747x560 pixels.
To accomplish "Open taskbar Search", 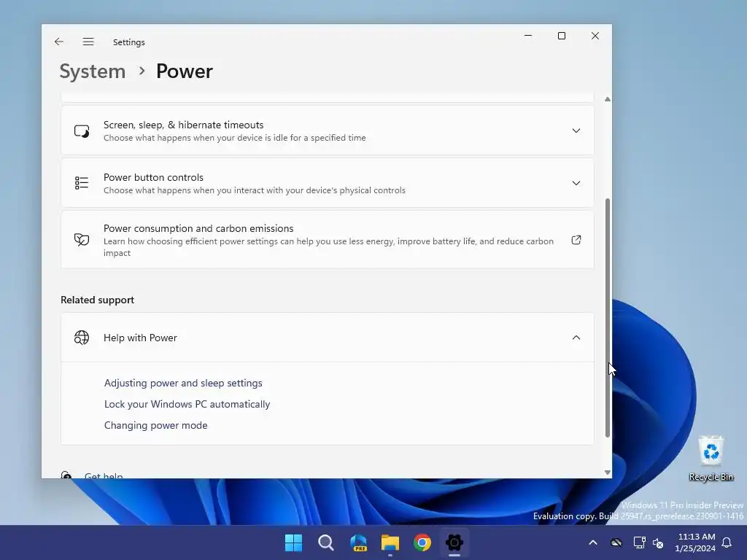I will pyautogui.click(x=326, y=542).
